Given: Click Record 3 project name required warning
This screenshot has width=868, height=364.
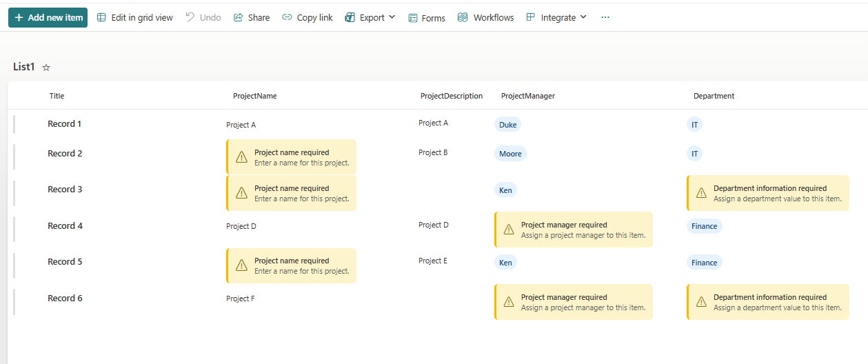Looking at the screenshot, I should 291,193.
